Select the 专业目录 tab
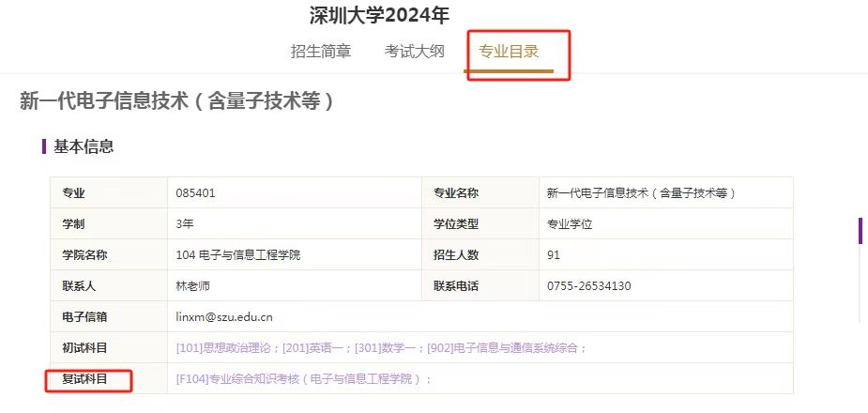Viewport: 868px width, 413px height. point(510,52)
